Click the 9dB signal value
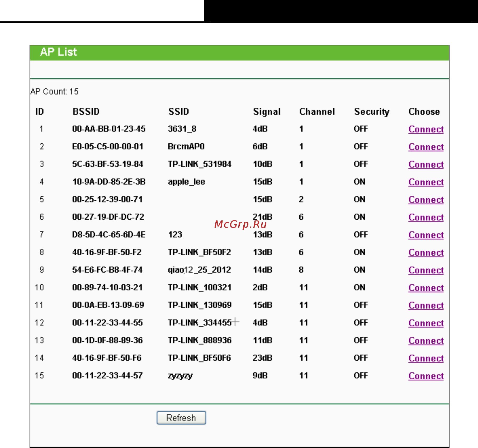The image size is (478, 448). point(260,375)
